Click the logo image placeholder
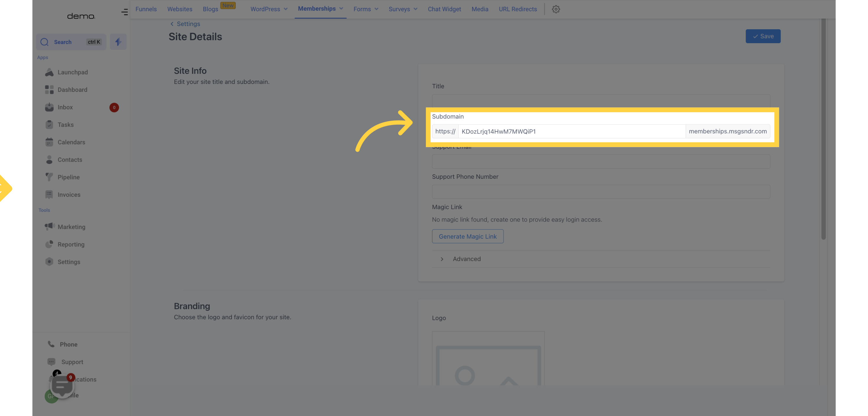Image resolution: width=868 pixels, height=416 pixels. pos(488,358)
